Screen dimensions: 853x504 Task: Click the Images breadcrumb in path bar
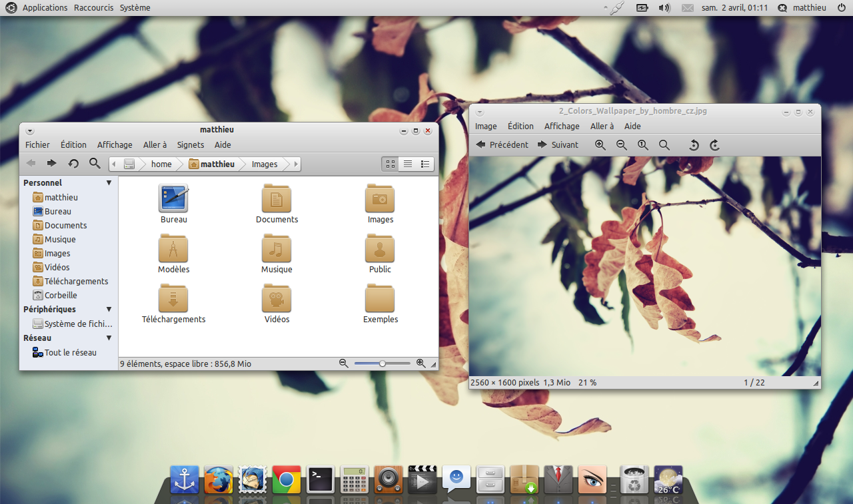pyautogui.click(x=265, y=164)
